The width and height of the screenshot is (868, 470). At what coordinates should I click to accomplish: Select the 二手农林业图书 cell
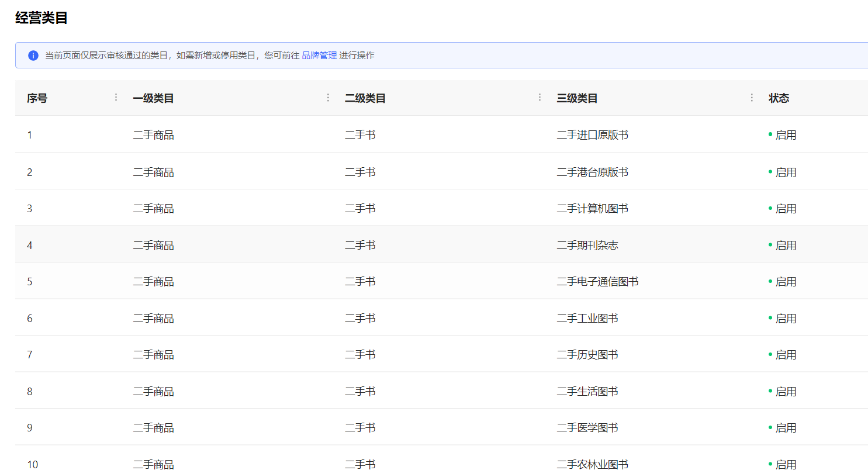click(x=592, y=465)
